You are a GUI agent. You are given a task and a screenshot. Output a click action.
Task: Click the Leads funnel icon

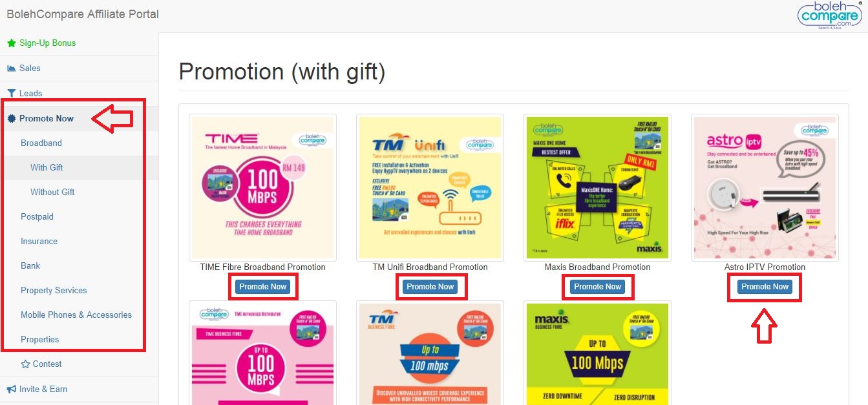11,93
